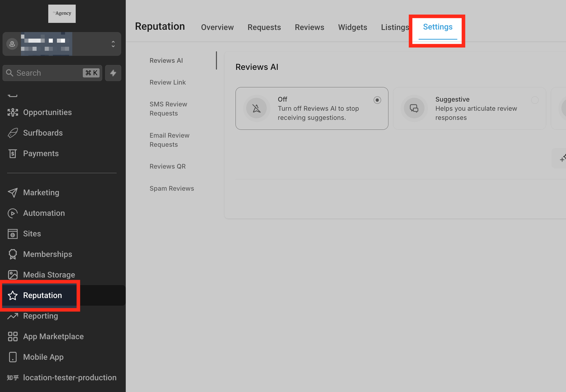This screenshot has width=566, height=392.
Task: Open Memberships badge icon in sidebar
Action: coord(13,254)
